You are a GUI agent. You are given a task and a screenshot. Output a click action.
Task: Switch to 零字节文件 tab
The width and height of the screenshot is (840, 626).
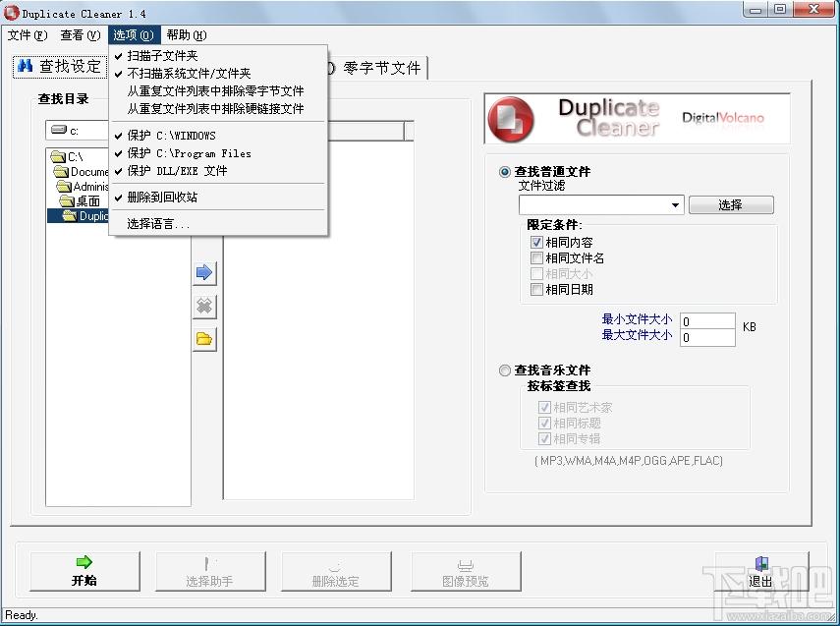[377, 68]
